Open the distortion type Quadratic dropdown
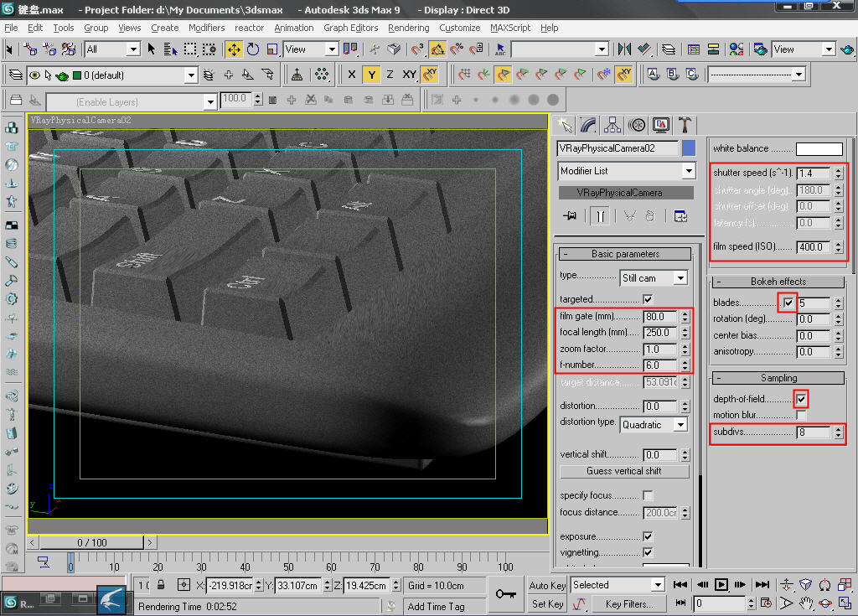Viewport: 858px width, 616px height. click(654, 425)
